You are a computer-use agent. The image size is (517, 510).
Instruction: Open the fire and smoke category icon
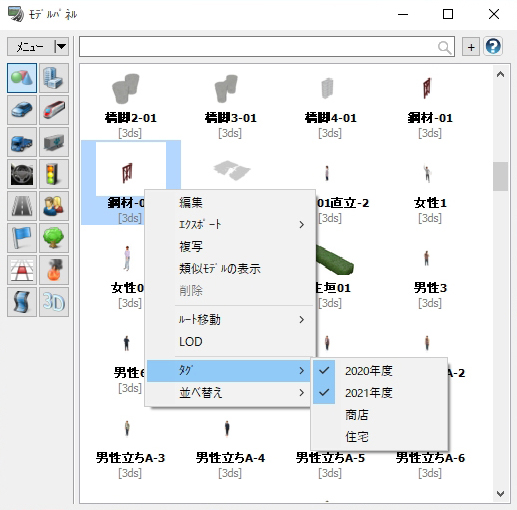pos(54,270)
